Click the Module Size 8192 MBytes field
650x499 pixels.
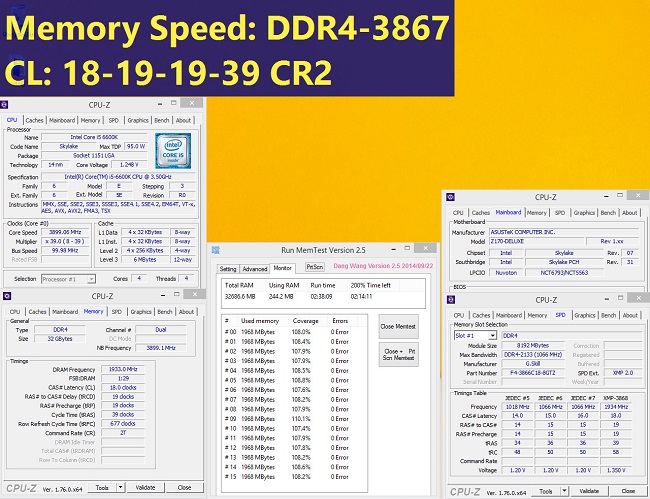[x=533, y=345]
